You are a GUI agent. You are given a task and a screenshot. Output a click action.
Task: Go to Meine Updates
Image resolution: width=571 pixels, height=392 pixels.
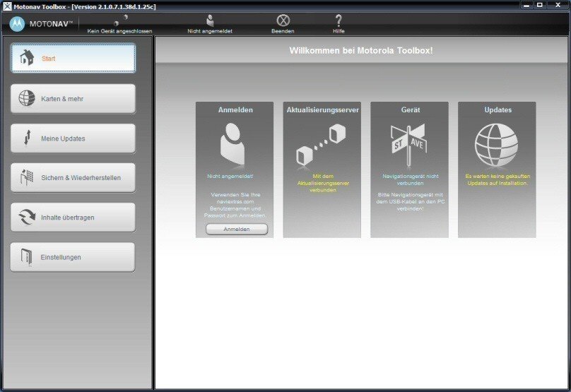pyautogui.click(x=73, y=138)
